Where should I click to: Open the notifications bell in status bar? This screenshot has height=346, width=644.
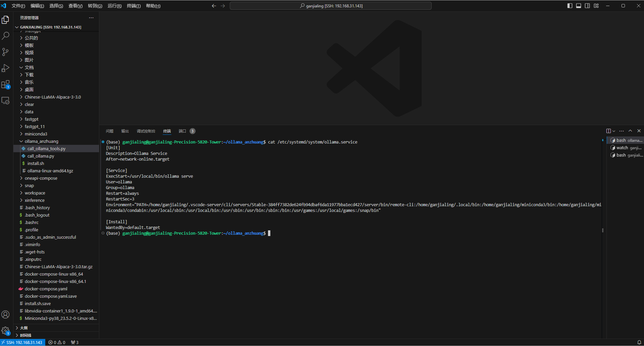pyautogui.click(x=639, y=342)
